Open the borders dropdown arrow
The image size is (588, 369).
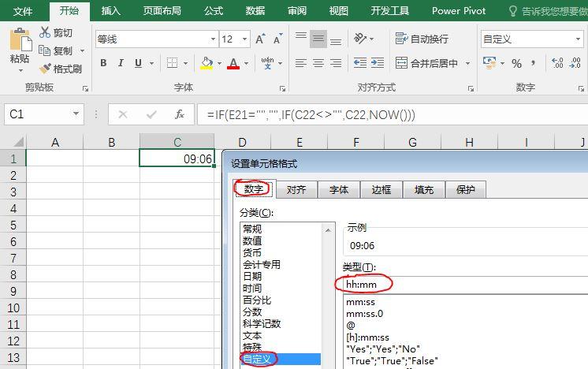pyautogui.click(x=186, y=63)
